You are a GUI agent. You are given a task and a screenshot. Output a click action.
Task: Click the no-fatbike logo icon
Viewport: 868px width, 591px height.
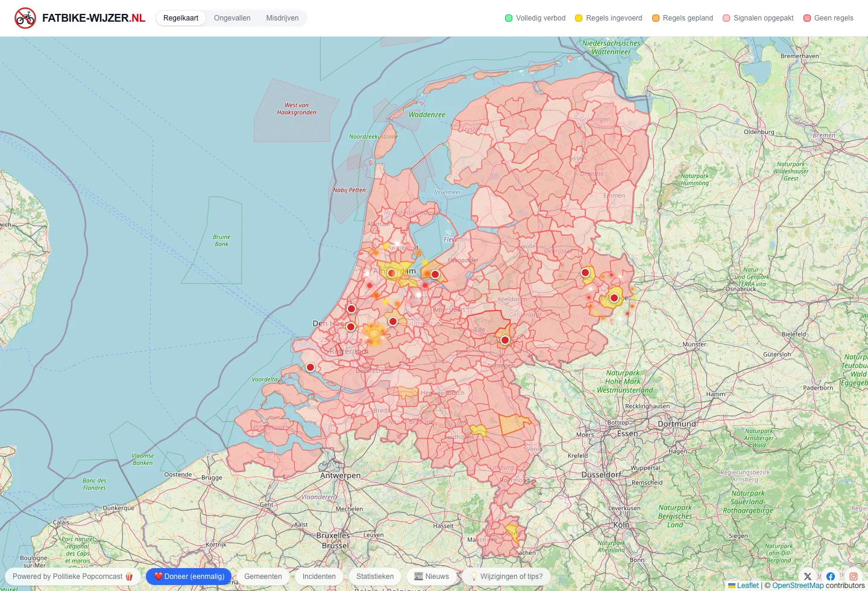point(25,18)
